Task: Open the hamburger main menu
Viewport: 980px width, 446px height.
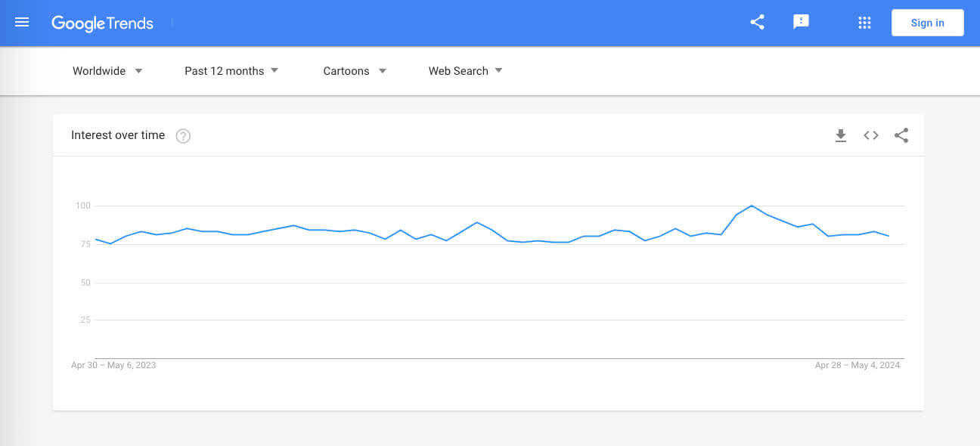Action: point(22,23)
